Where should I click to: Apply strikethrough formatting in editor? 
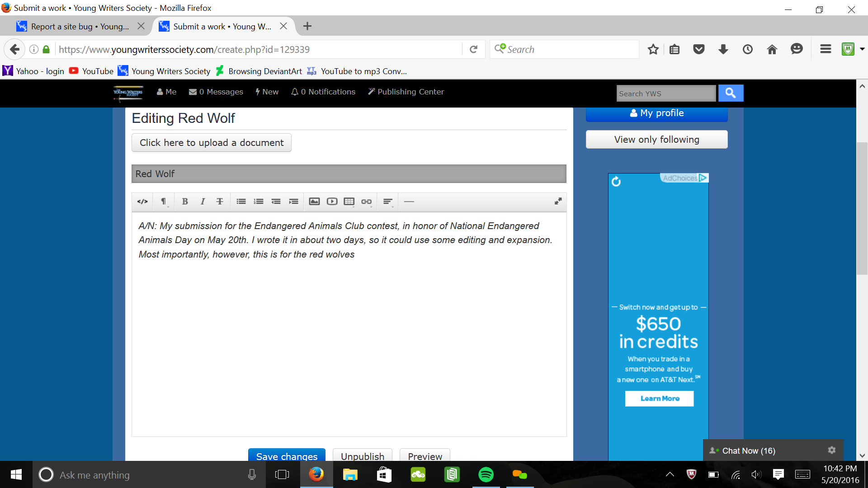[220, 202]
